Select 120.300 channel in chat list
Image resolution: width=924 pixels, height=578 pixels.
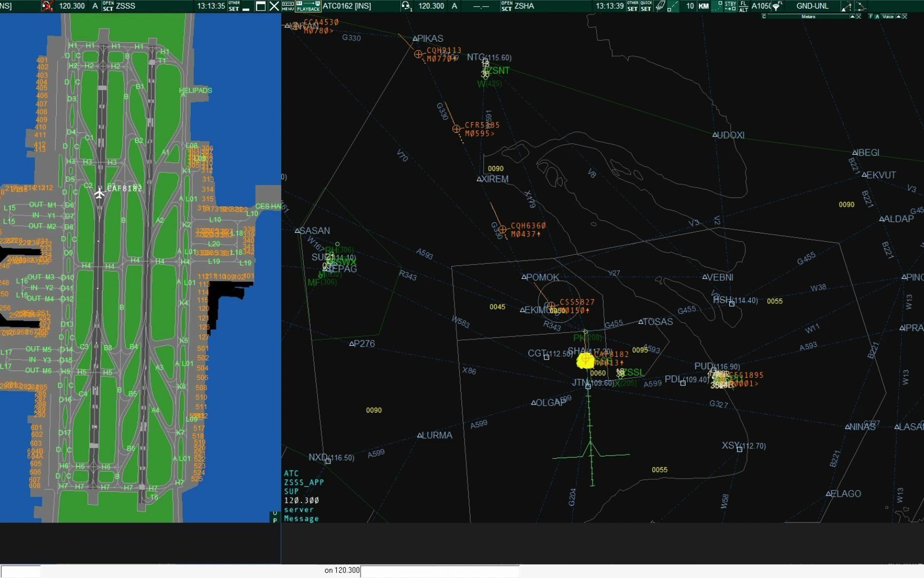[302, 500]
